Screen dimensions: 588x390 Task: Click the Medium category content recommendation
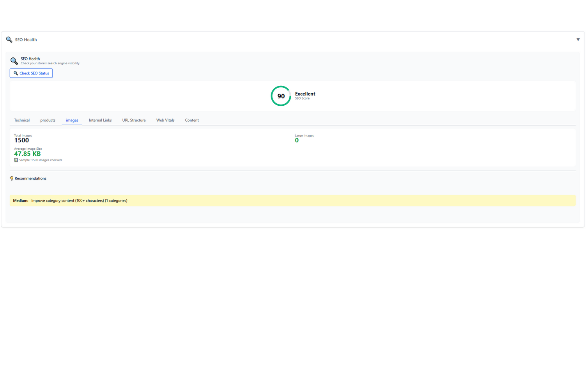79,200
